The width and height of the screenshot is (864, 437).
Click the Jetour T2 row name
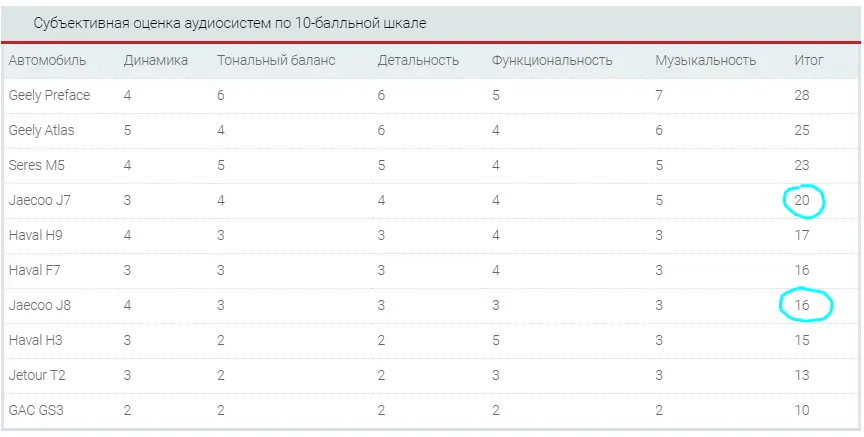(x=37, y=375)
